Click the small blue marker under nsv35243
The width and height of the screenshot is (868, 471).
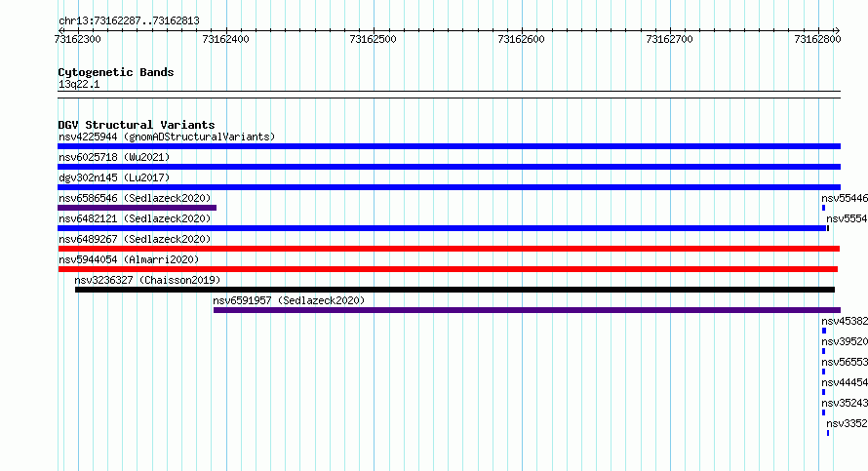pos(824,412)
